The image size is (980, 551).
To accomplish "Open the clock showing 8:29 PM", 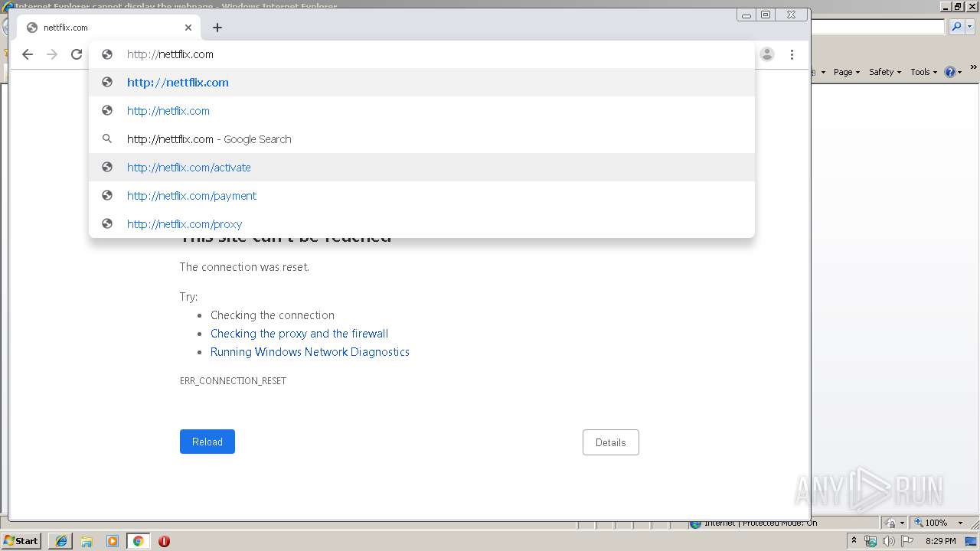I will 940,541.
